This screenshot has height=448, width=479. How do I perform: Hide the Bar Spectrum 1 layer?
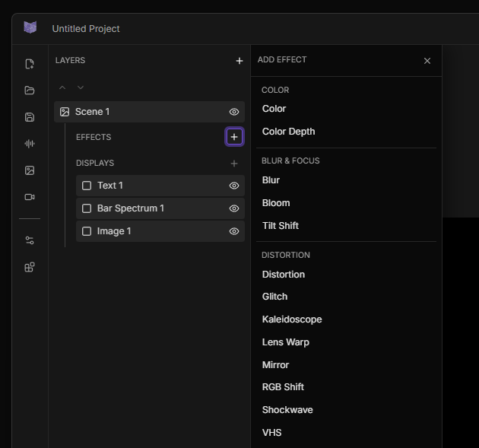[234, 208]
